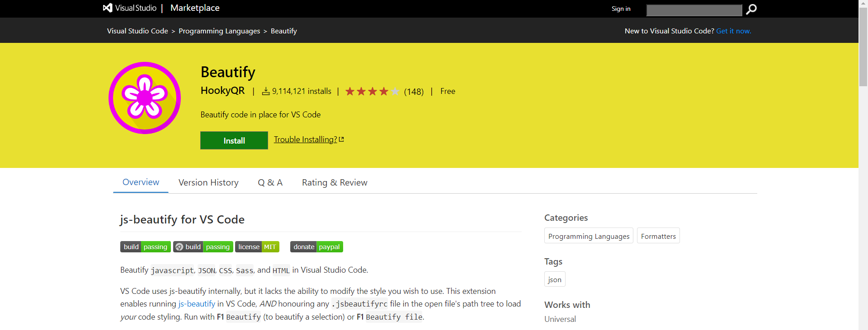
Task: Click the external link icon after Trouble Installing
Action: coord(341,139)
